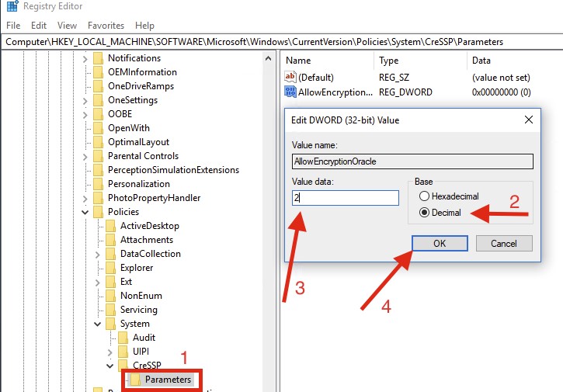Open the File menu
Image resolution: width=563 pixels, height=392 pixels.
(13, 26)
